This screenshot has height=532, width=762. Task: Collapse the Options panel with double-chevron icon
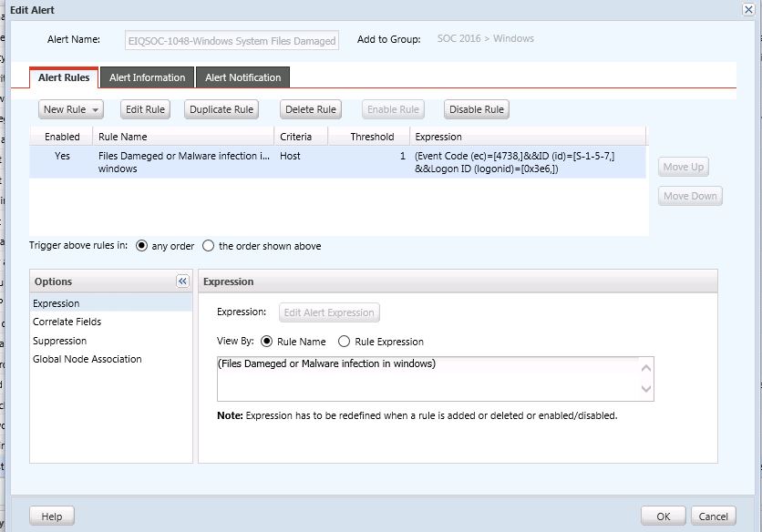coord(181,281)
